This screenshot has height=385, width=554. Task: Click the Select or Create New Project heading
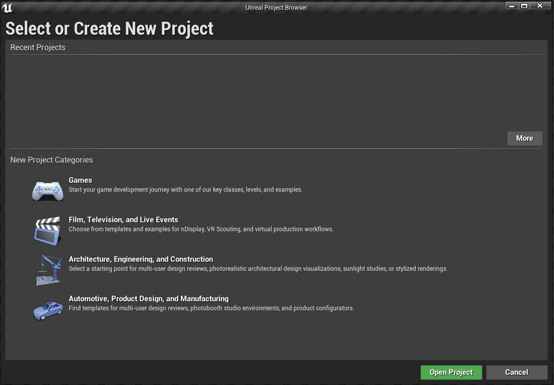(110, 29)
